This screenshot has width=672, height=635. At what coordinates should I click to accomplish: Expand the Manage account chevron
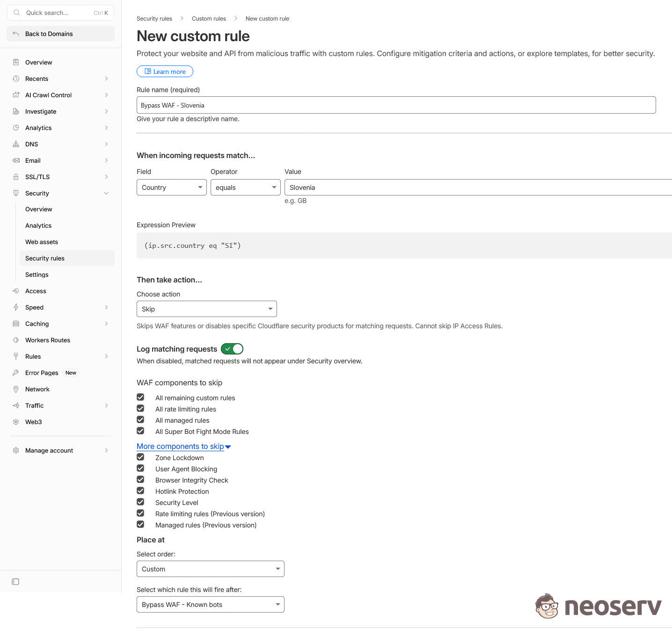106,450
